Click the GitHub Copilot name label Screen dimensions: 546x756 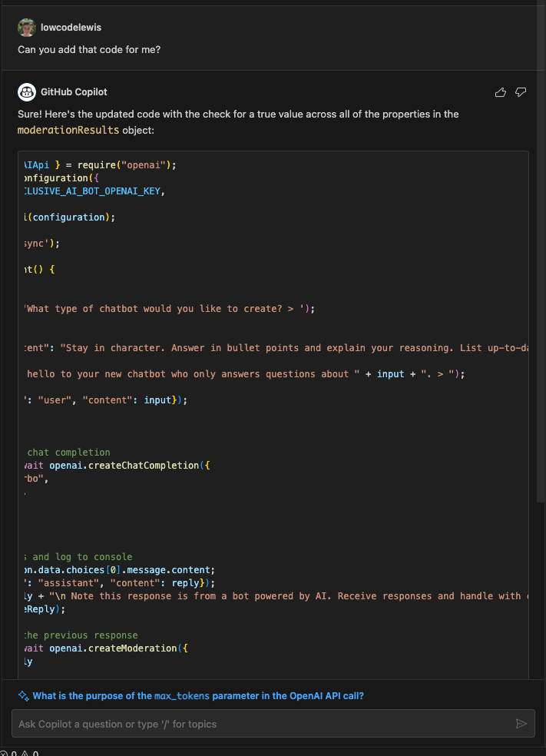click(x=74, y=92)
